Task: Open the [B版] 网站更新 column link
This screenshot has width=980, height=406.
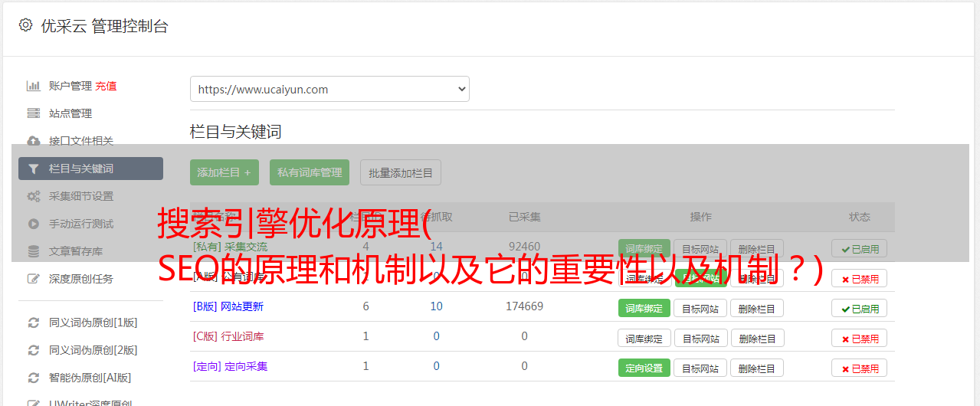Action: (228, 306)
